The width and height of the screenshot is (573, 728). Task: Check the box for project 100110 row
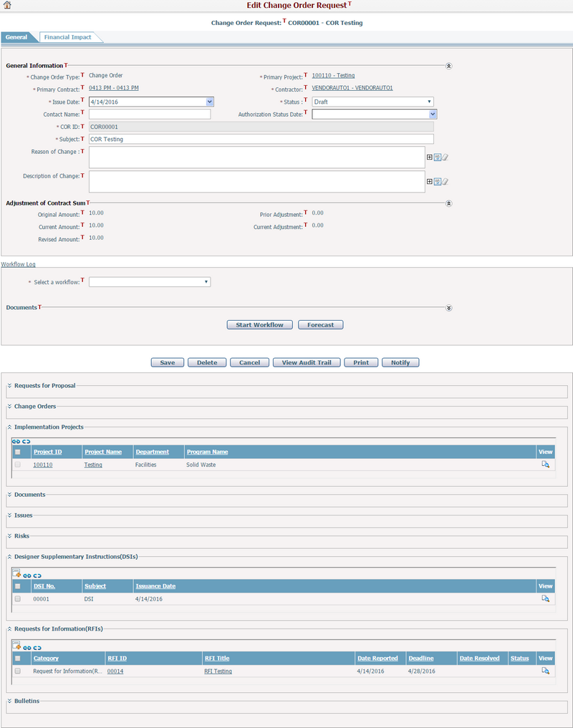point(18,465)
